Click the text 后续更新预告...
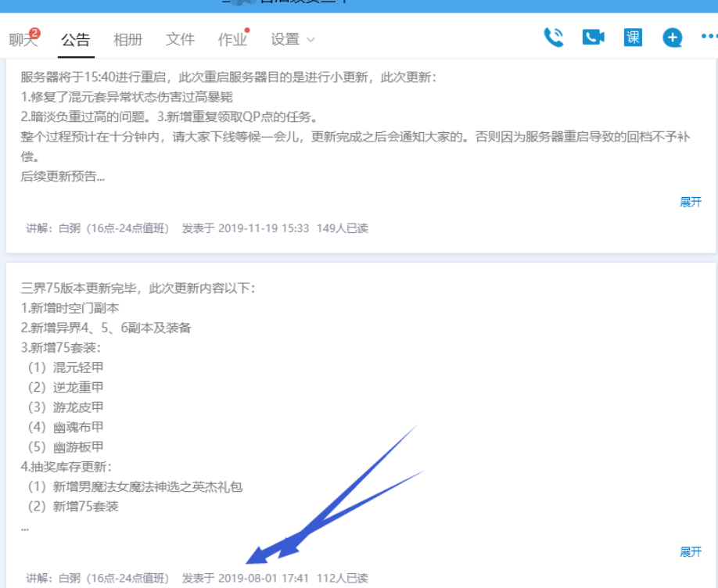Image resolution: width=718 pixels, height=588 pixels. pos(63,176)
